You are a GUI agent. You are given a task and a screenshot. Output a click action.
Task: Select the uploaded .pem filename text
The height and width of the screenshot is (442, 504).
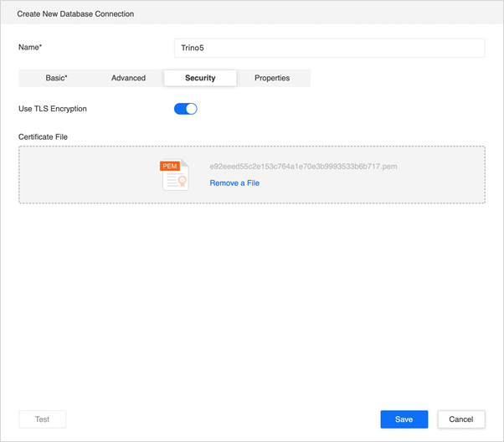(x=303, y=167)
